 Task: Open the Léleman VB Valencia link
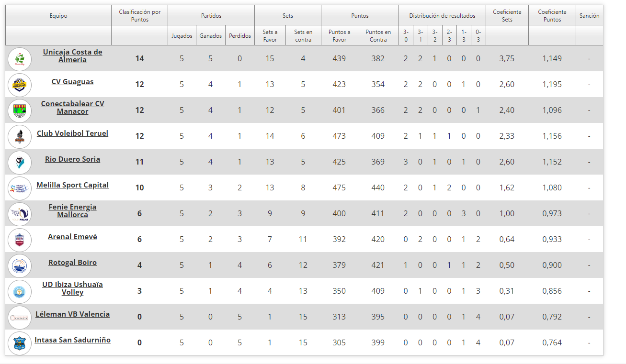(x=72, y=314)
